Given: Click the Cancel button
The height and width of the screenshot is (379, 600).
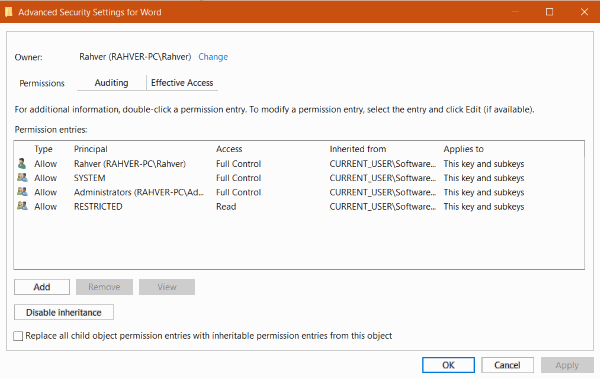Looking at the screenshot, I should (x=507, y=365).
